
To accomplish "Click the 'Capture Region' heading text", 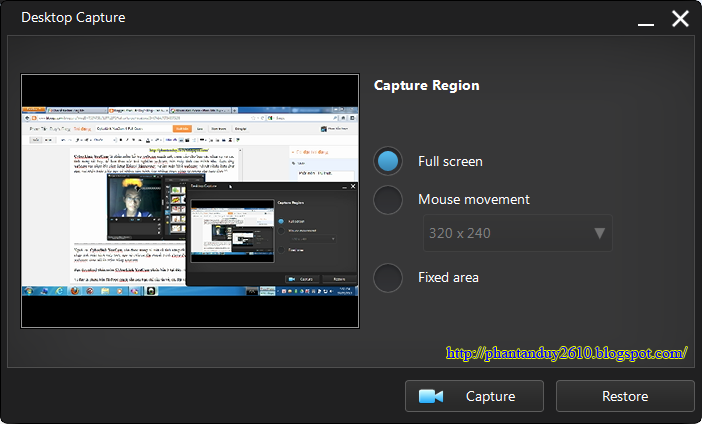I will point(426,86).
